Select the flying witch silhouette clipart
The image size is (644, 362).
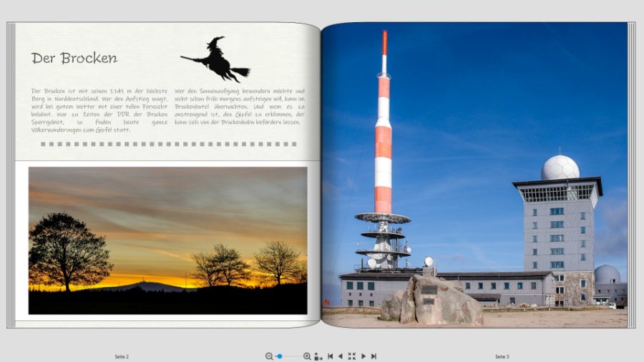tap(215, 59)
